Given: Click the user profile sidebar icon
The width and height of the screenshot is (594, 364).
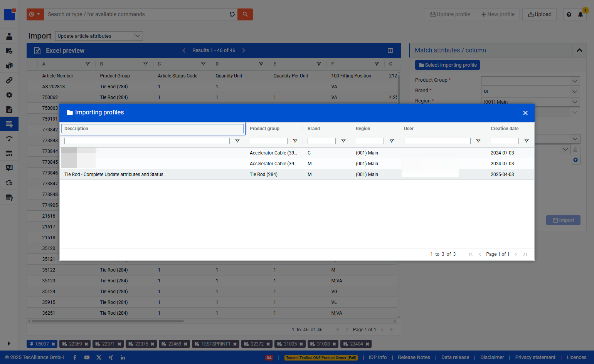Looking at the screenshot, I should click(x=9, y=36).
